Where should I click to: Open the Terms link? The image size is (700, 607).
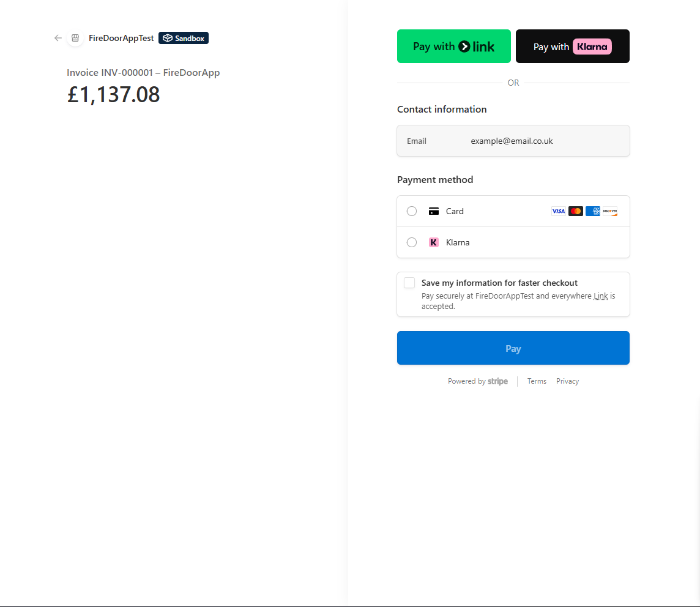click(537, 381)
